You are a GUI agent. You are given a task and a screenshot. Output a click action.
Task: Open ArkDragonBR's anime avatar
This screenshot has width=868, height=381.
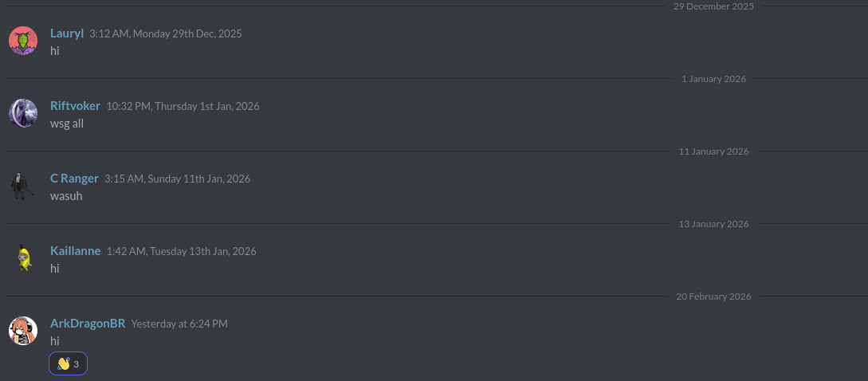[23, 331]
